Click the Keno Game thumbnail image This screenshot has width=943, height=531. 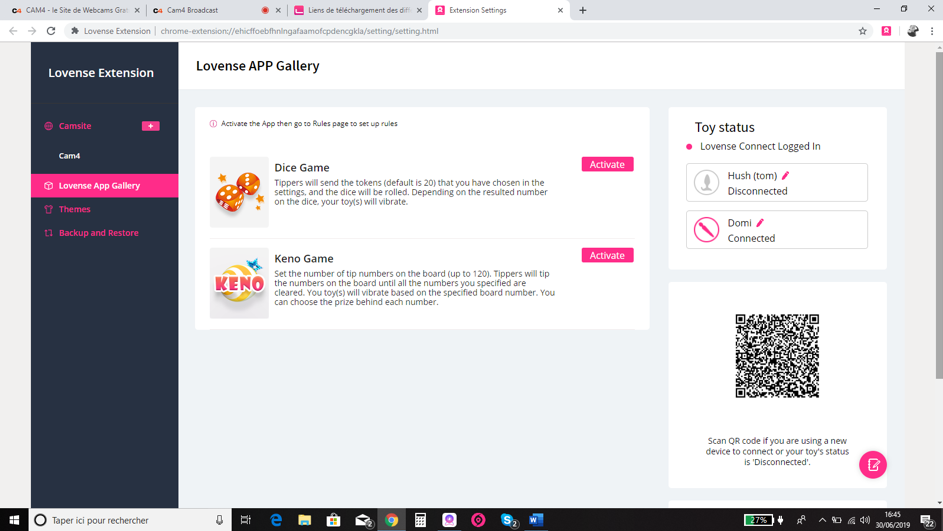239,283
